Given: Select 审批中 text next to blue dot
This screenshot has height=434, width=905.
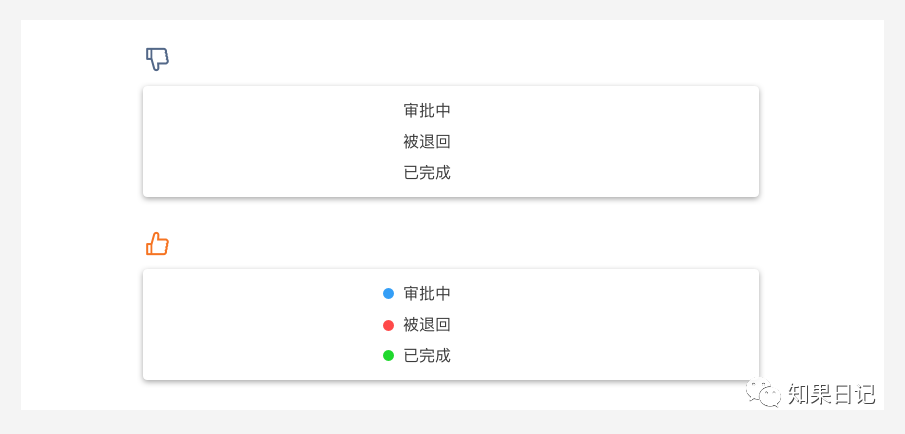Looking at the screenshot, I should tap(427, 294).
